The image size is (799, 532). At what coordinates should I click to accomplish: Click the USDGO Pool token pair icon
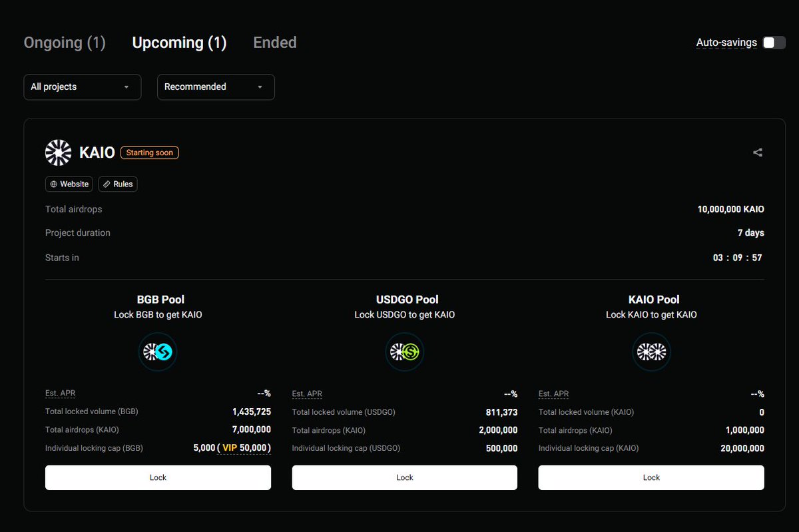(405, 352)
